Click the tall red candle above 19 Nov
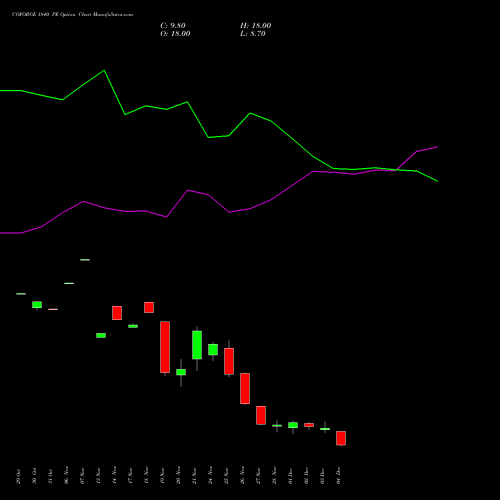Screen dimensions: 500x500 coord(165,347)
